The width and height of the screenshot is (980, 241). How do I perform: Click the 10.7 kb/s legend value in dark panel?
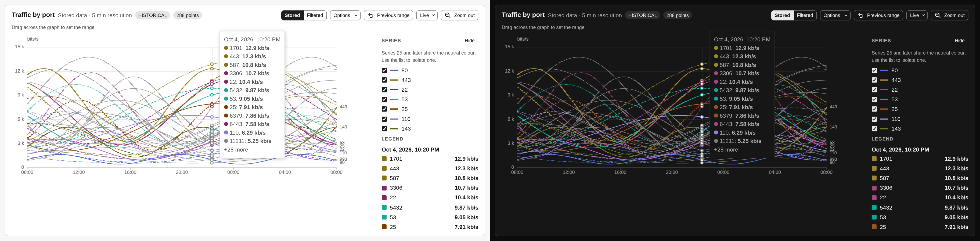pos(956,188)
